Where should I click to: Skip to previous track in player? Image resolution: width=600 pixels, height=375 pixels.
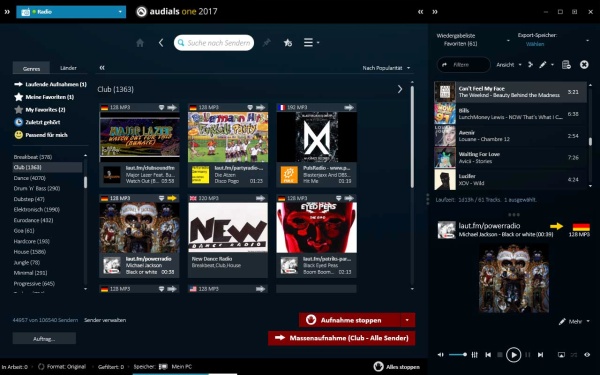coord(488,355)
